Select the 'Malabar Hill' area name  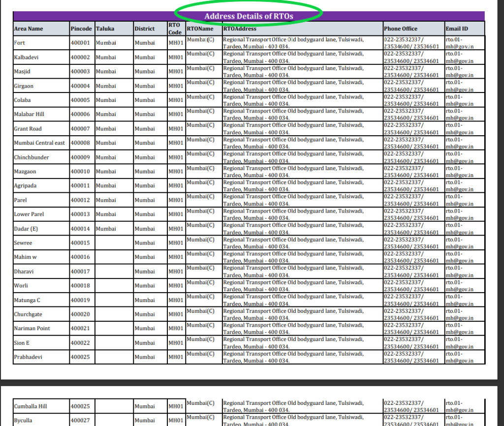(29, 114)
